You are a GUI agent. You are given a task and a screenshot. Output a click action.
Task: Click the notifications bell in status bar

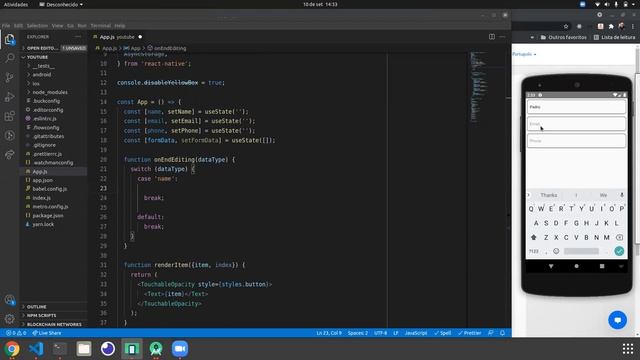(x=502, y=333)
